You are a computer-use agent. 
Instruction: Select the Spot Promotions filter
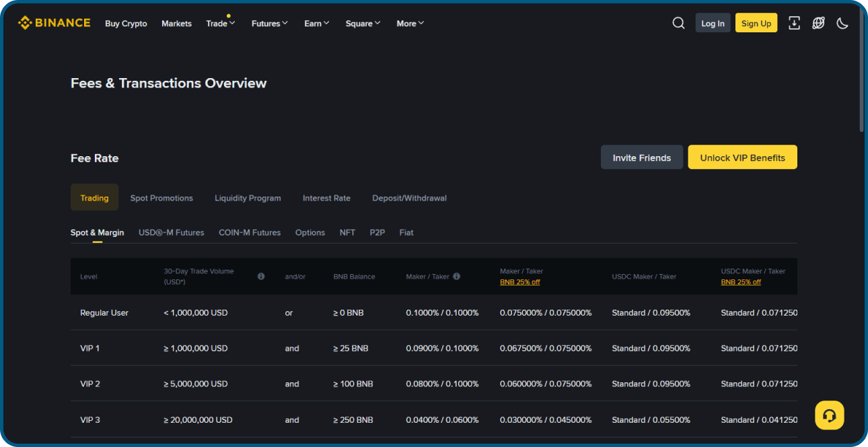coord(161,197)
